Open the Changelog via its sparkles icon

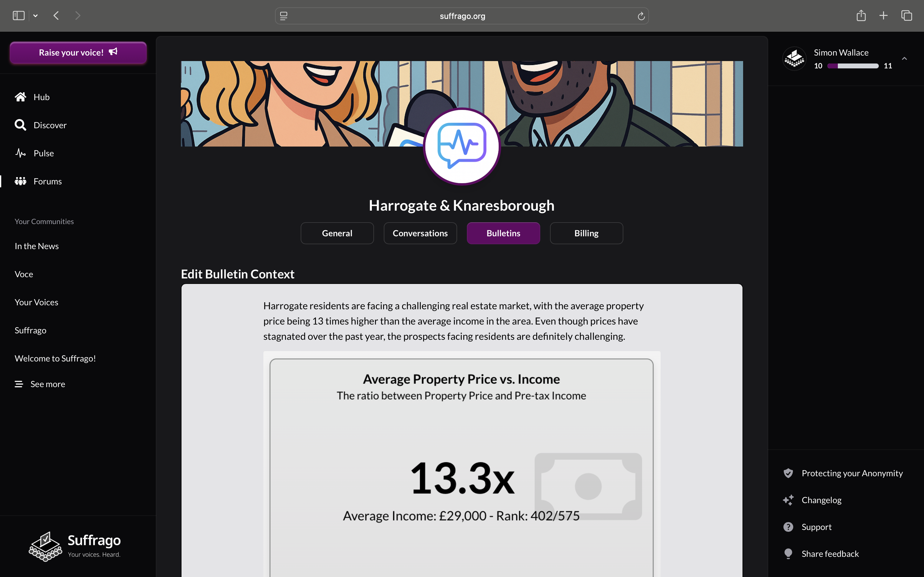point(788,500)
